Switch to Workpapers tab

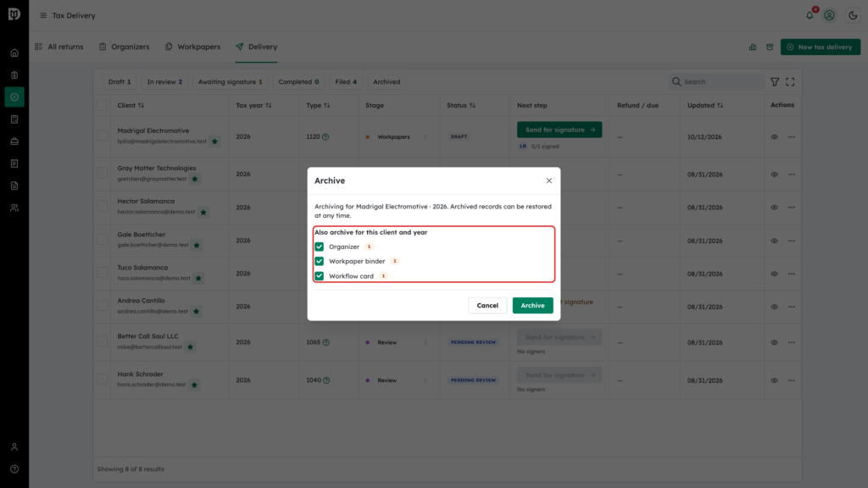(192, 47)
